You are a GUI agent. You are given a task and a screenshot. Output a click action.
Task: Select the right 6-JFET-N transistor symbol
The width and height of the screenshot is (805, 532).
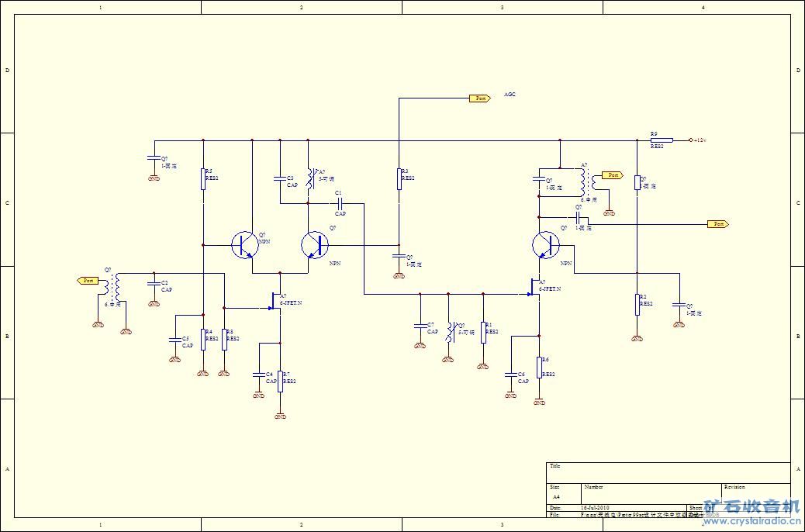click(535, 288)
